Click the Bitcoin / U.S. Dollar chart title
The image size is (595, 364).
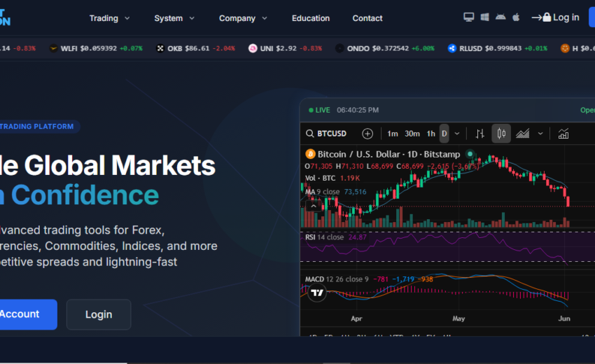coord(388,154)
